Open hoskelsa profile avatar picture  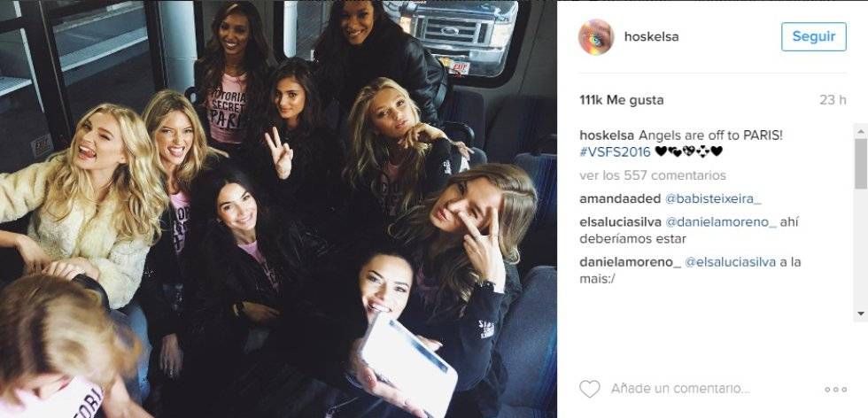click(x=596, y=37)
